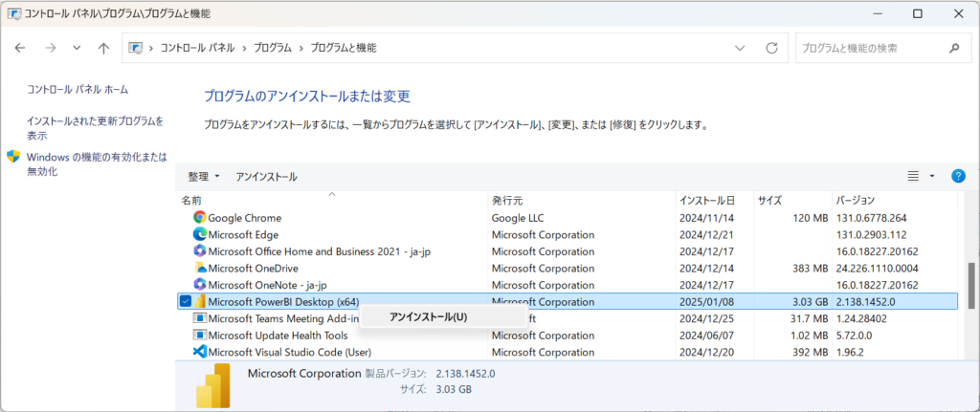Click the shield icon beside Windows features
The height and width of the screenshot is (412, 980).
[13, 156]
